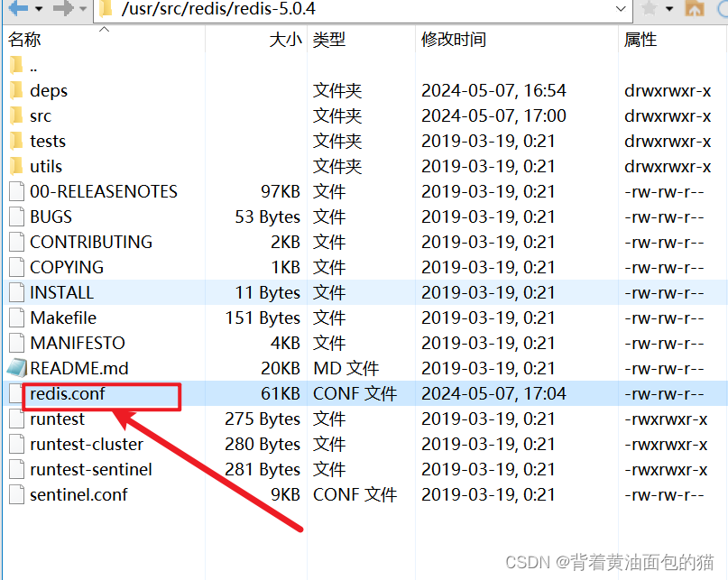Open the bookmarks dropdown arrow
The image size is (728, 580).
(x=669, y=9)
